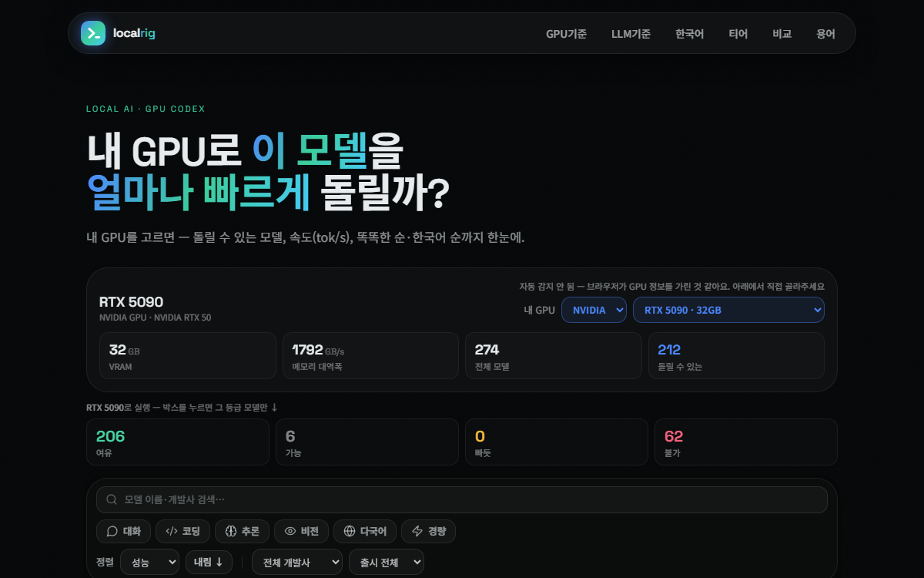
Task: Toggle the 경량 lightweight filter chip
Action: pos(428,531)
